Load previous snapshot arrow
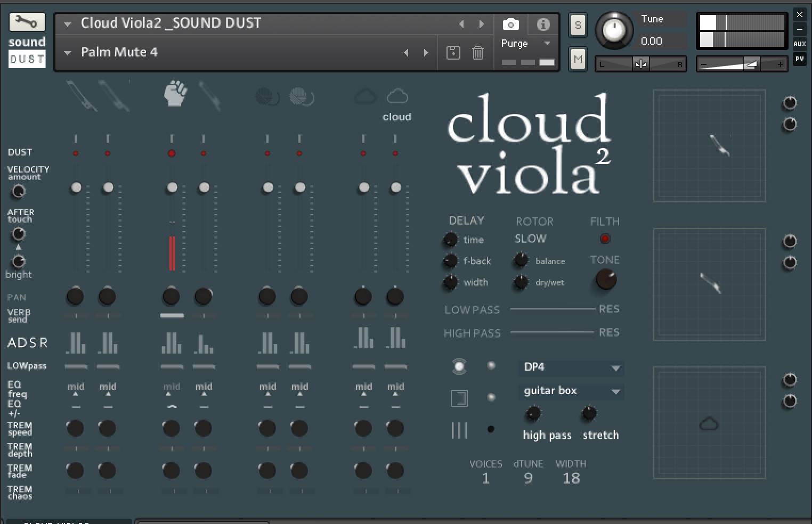The image size is (812, 524). [406, 53]
